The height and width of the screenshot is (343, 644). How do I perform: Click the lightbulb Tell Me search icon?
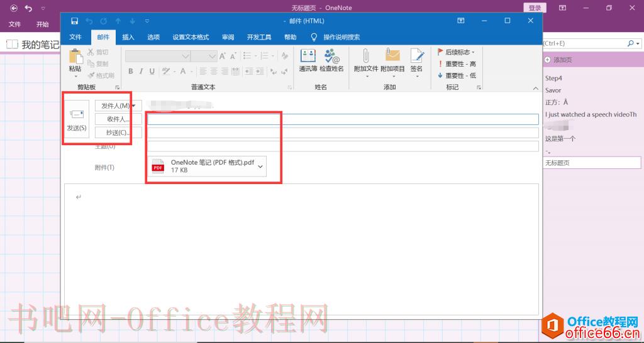(x=314, y=37)
